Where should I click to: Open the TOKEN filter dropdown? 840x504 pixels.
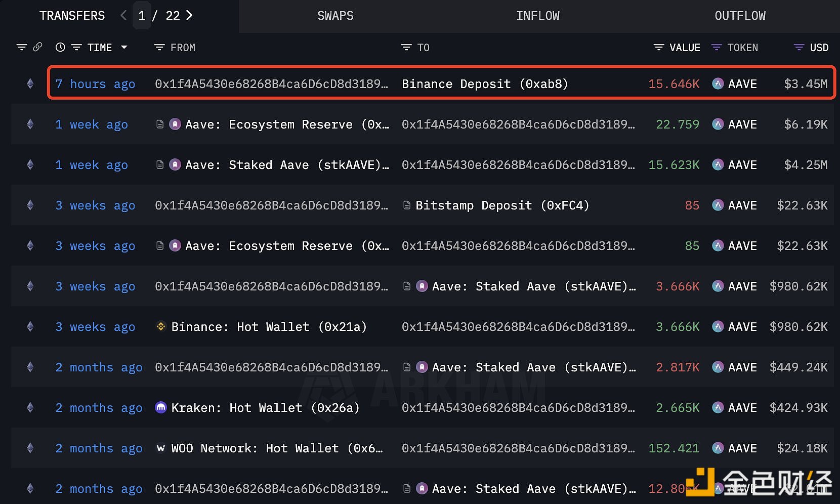(x=717, y=47)
